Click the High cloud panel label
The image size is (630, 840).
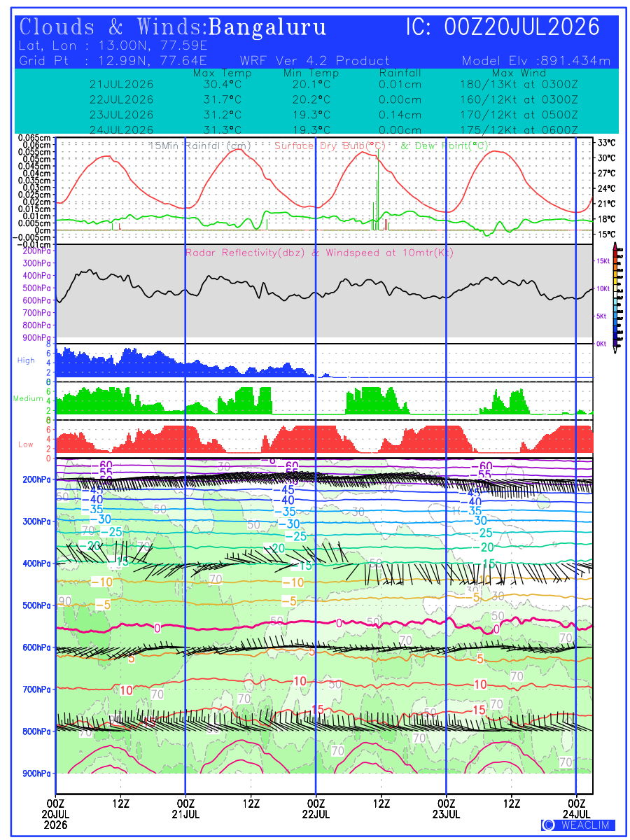26,360
